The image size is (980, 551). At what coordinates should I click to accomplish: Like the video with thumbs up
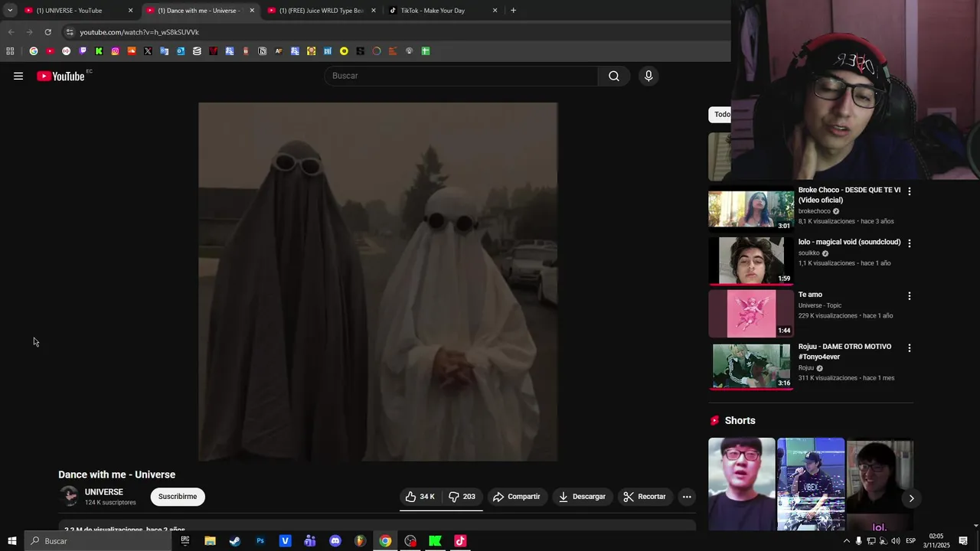point(420,497)
